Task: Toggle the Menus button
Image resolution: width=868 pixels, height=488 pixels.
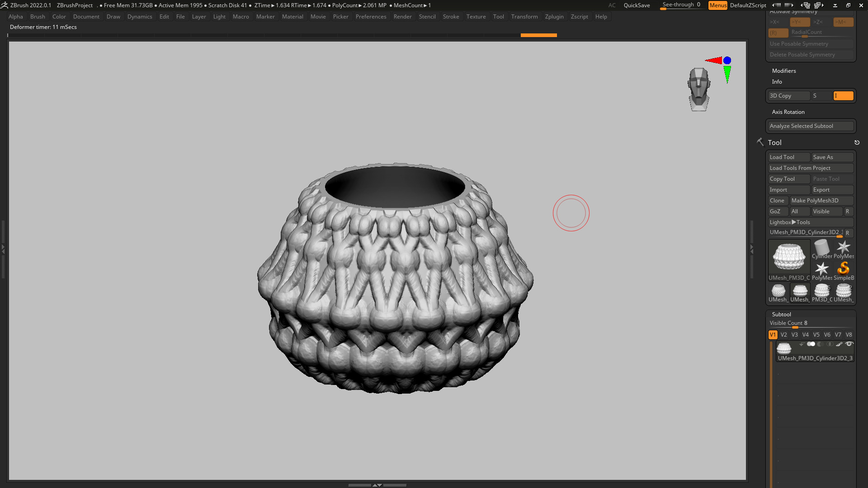Action: [x=718, y=5]
